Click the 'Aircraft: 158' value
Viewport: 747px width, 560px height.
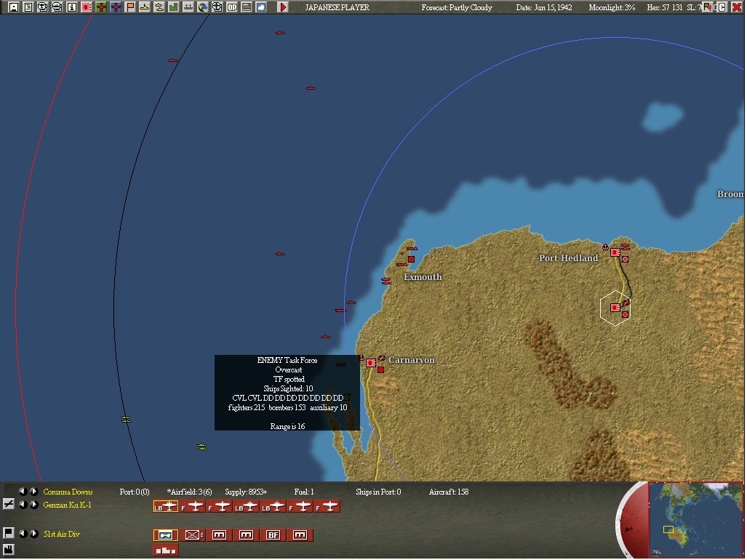(448, 492)
